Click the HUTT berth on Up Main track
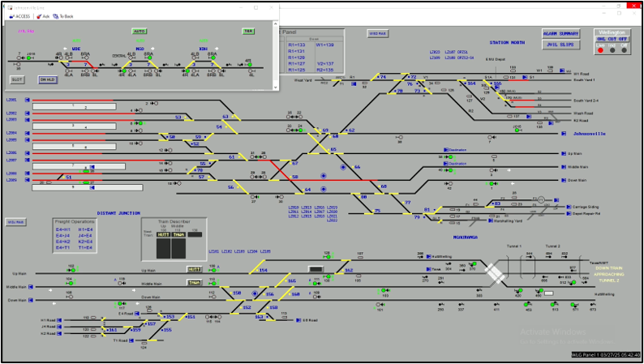Viewport: 644px width, 364px height. pyautogui.click(x=195, y=270)
